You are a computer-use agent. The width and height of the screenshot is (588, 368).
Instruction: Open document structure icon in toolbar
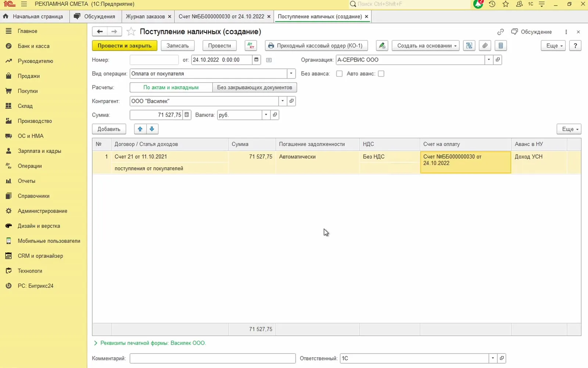(469, 46)
